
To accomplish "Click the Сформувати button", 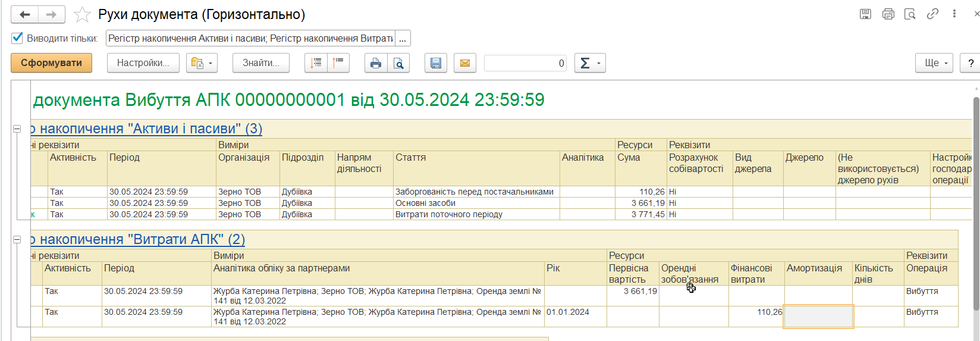I will (x=51, y=63).
